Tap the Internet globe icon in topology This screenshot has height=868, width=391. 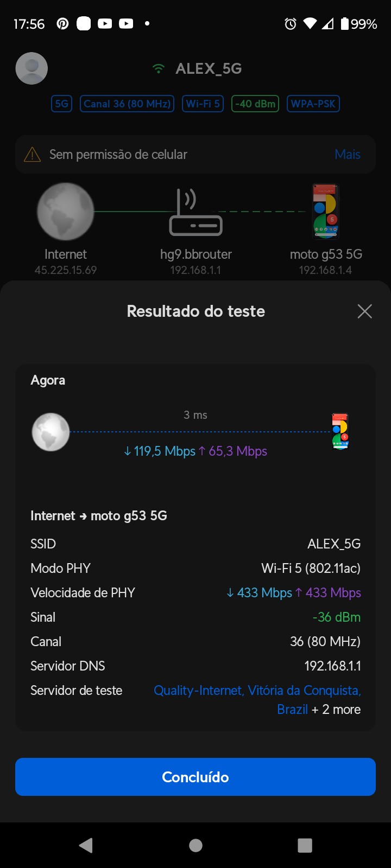(65, 212)
